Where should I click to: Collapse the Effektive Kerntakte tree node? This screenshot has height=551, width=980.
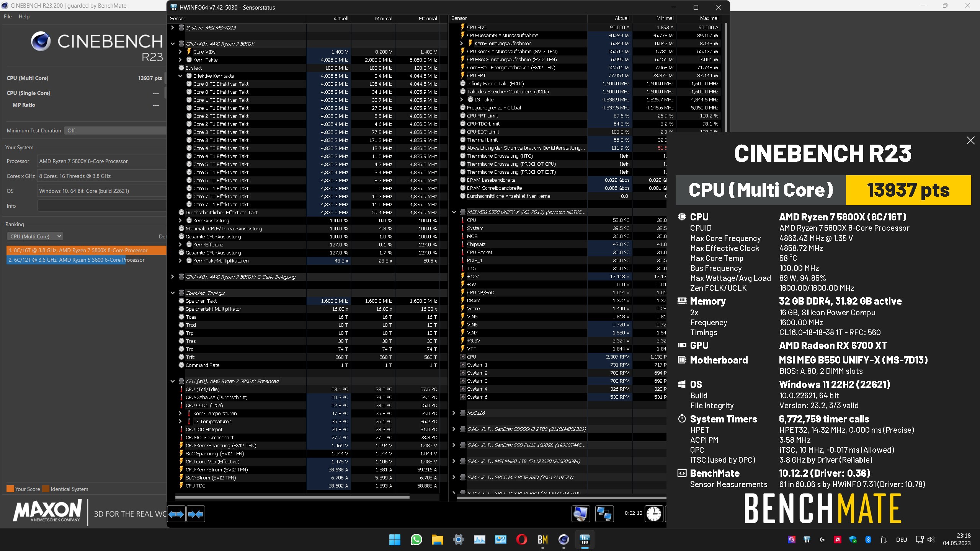[180, 76]
